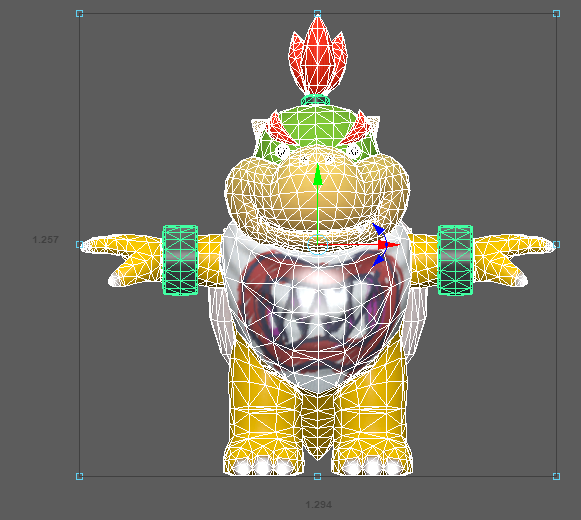Click the cyan pivot circle at the gizmo center
581x520 pixels.
(x=318, y=245)
